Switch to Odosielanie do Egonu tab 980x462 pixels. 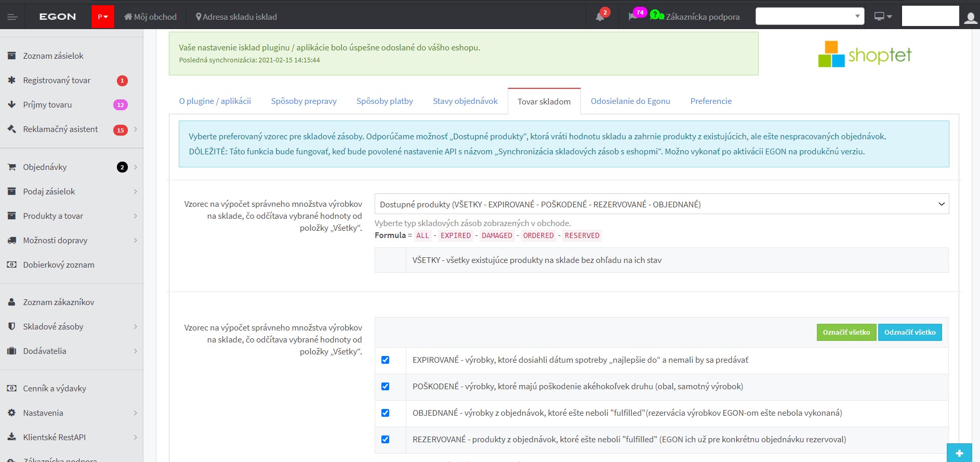(630, 101)
